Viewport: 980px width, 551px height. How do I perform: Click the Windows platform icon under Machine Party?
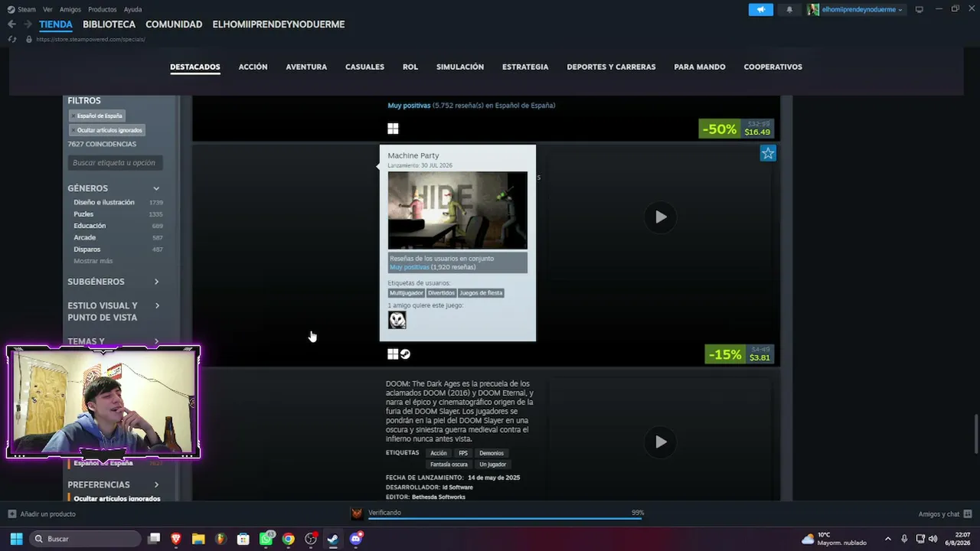393,354
